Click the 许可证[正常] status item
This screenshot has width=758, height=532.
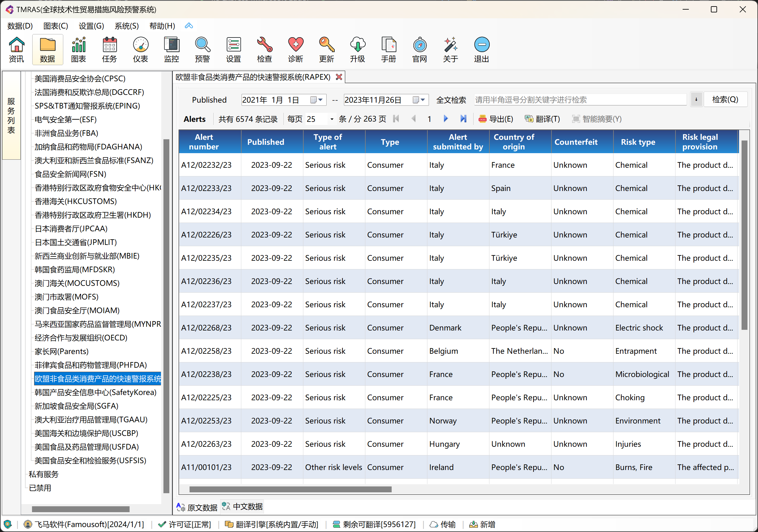tap(184, 525)
